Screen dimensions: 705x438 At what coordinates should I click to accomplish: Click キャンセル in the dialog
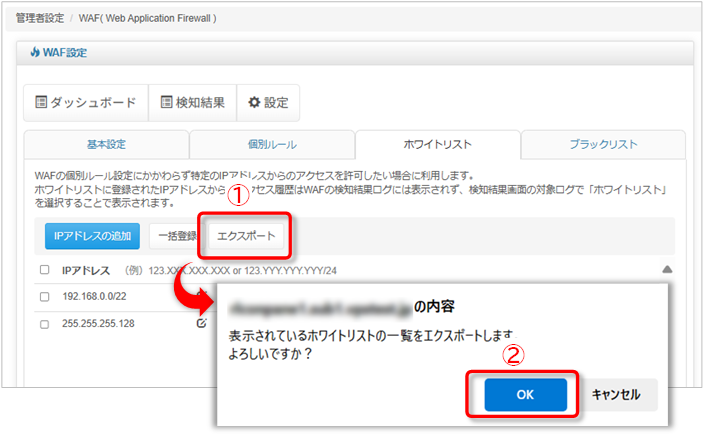(616, 394)
